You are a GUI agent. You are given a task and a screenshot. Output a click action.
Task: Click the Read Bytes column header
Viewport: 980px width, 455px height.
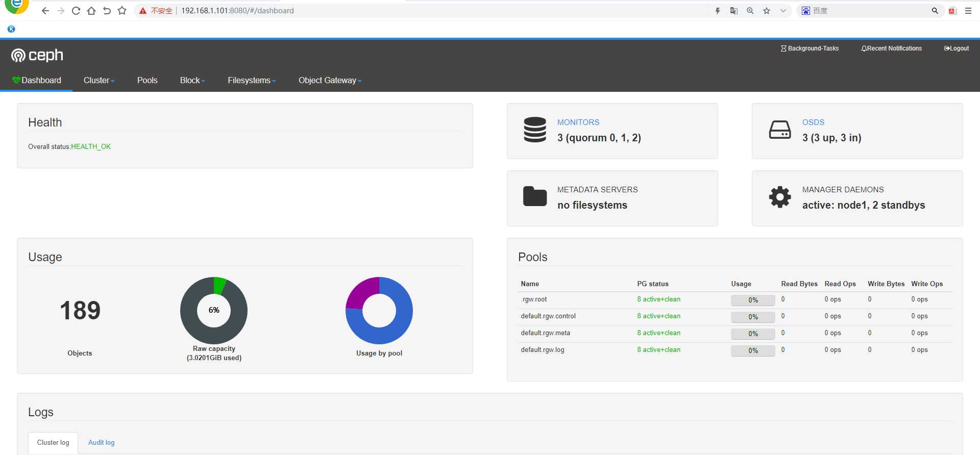(799, 284)
